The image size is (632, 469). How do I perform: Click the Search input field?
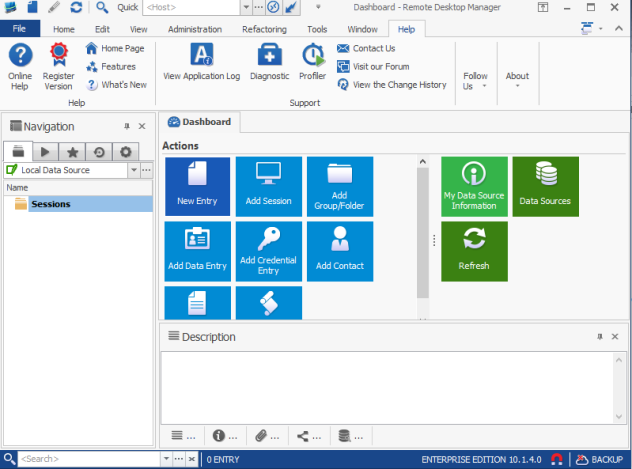[89, 459]
